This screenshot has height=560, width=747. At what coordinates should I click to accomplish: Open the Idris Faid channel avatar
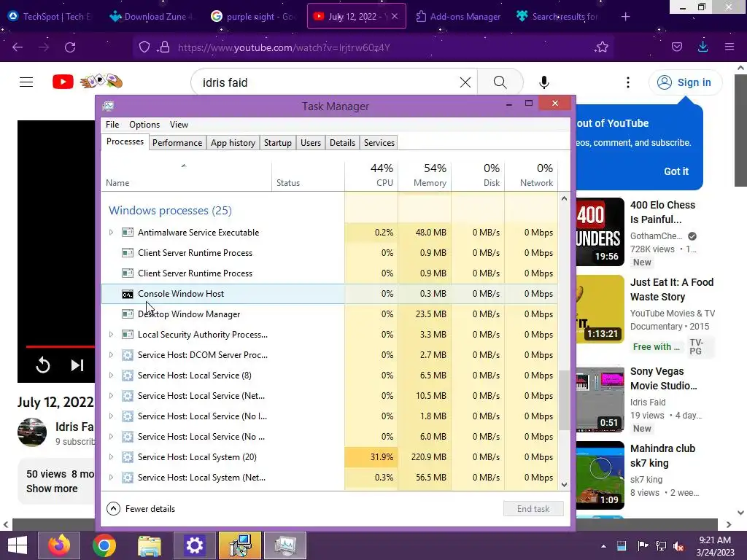click(32, 432)
